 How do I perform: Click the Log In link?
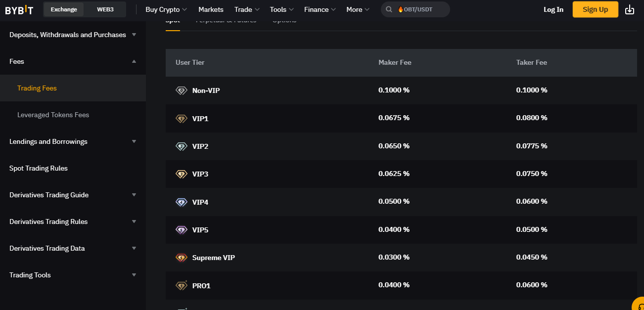[x=553, y=9]
